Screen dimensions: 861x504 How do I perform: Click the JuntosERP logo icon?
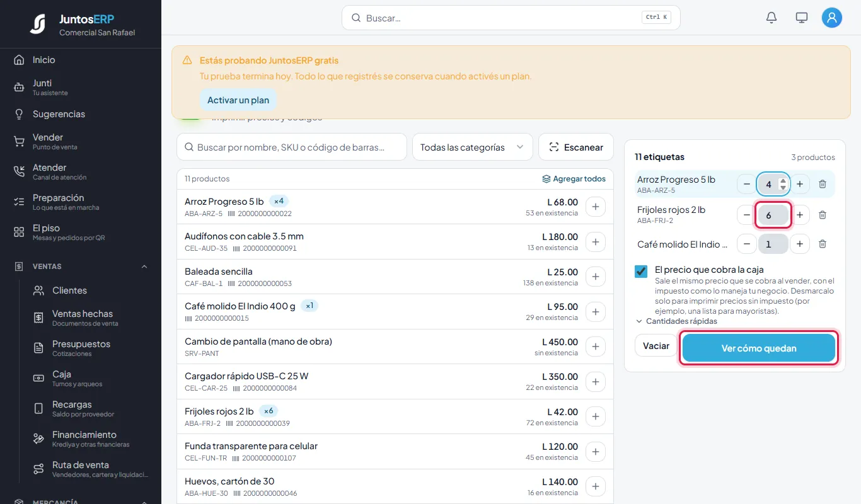[x=38, y=25]
